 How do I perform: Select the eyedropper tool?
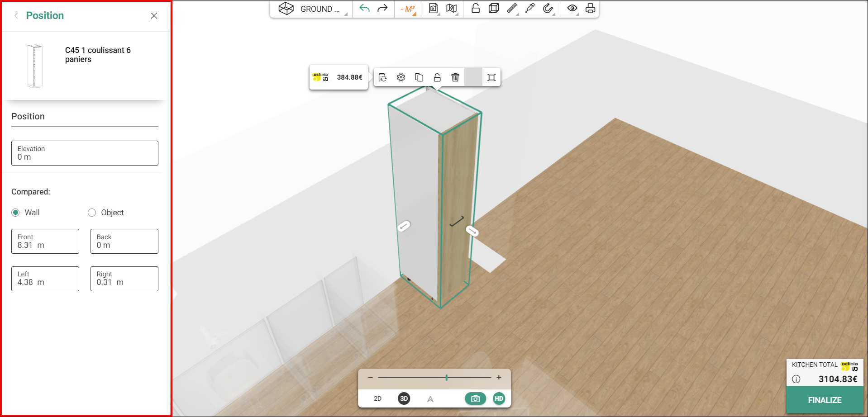530,8
